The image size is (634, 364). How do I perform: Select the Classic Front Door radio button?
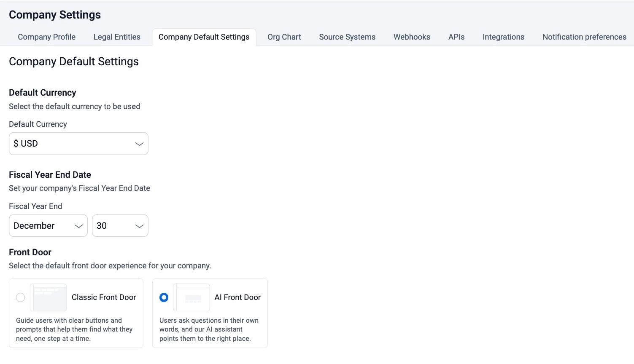(x=20, y=297)
